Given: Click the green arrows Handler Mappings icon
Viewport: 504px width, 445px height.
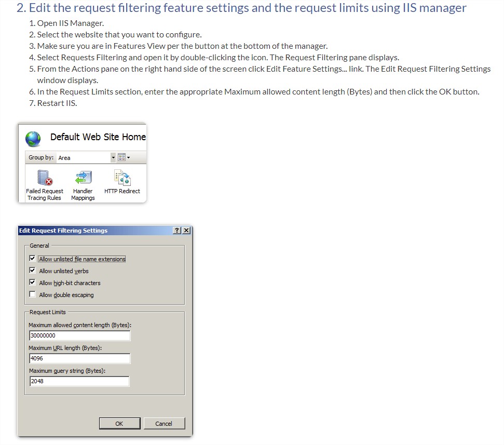Looking at the screenshot, I should tap(83, 178).
